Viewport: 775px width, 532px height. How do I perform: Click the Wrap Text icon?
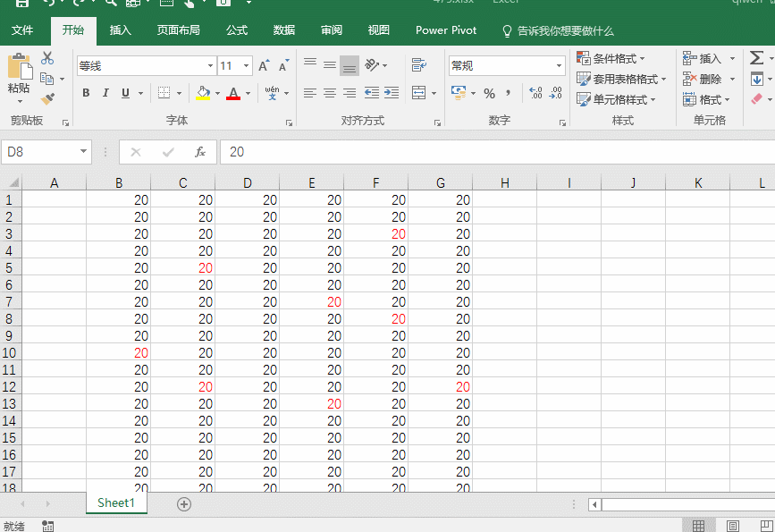pos(418,65)
